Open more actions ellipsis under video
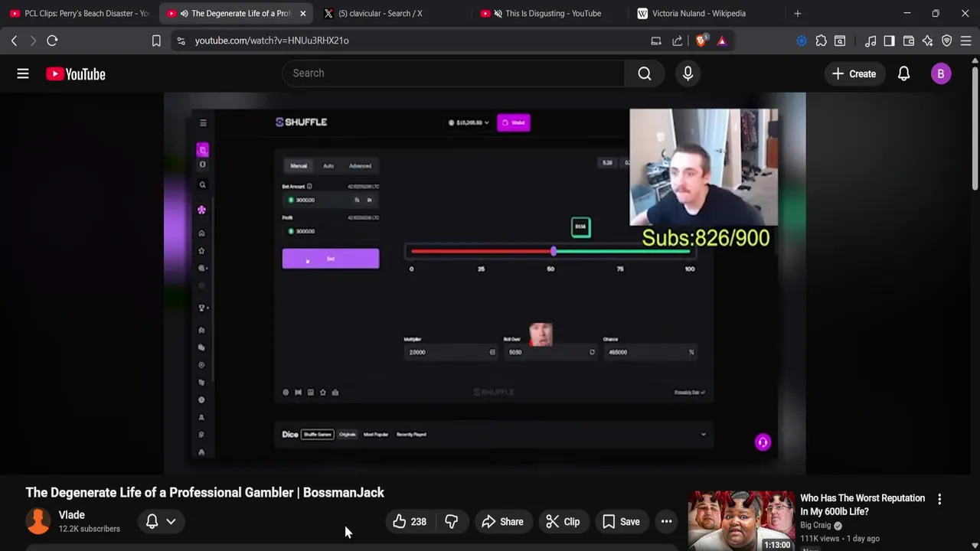980x551 pixels. point(667,522)
